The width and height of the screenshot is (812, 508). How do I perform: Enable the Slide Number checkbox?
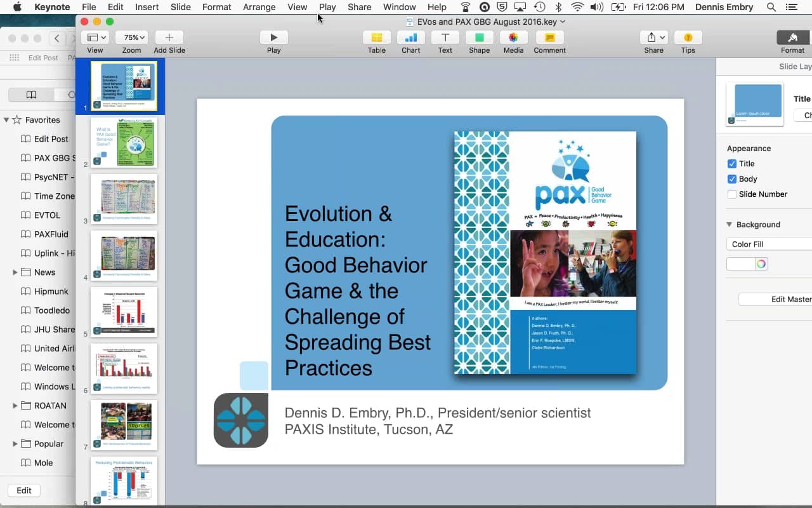tap(732, 194)
